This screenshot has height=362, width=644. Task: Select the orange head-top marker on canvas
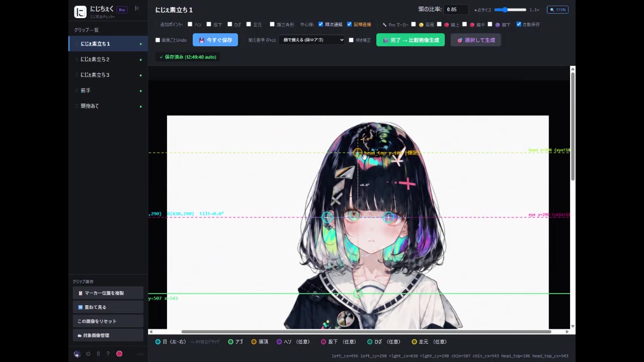pos(358,152)
